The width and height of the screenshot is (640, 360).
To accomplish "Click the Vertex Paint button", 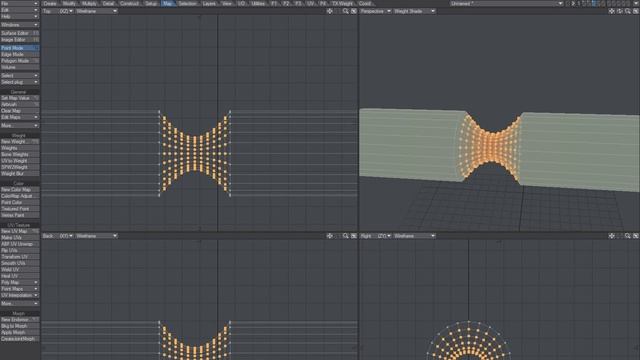I will (x=20, y=215).
